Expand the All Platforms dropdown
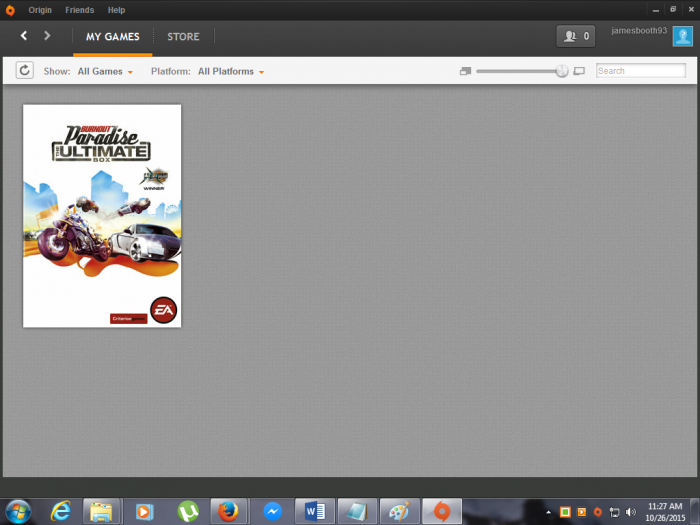 click(x=231, y=71)
